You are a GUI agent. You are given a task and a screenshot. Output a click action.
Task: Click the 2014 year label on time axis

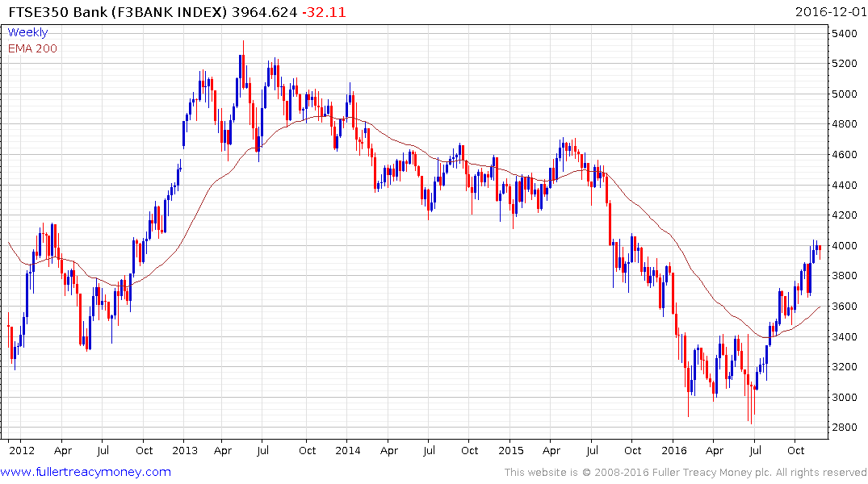click(348, 450)
